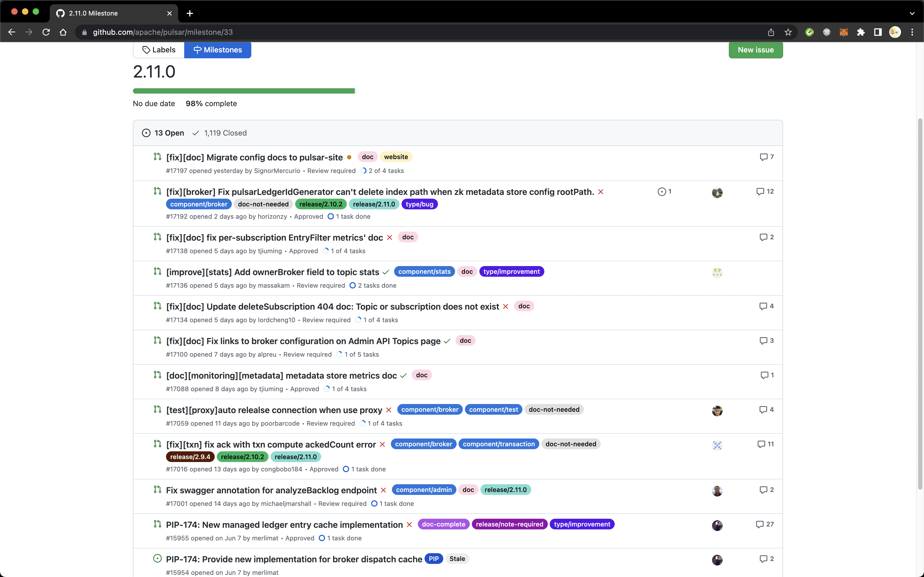Filter by the website label
Image resolution: width=924 pixels, height=577 pixels.
click(x=396, y=157)
